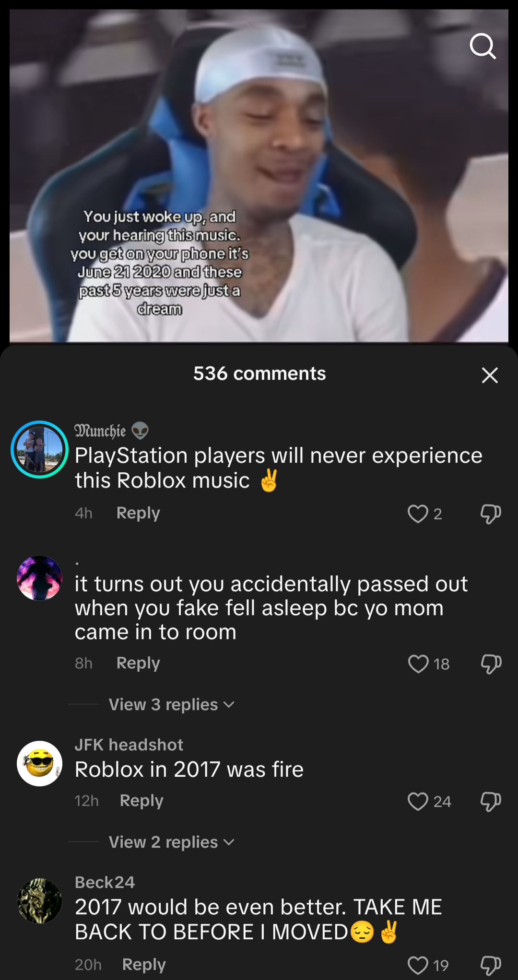Reply to JFK headshot's comment
Screen dimensions: 518x980
pyautogui.click(x=141, y=801)
